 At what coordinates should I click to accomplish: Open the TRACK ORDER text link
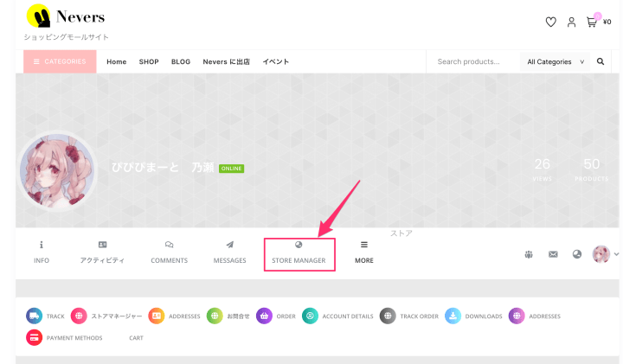[419, 316]
